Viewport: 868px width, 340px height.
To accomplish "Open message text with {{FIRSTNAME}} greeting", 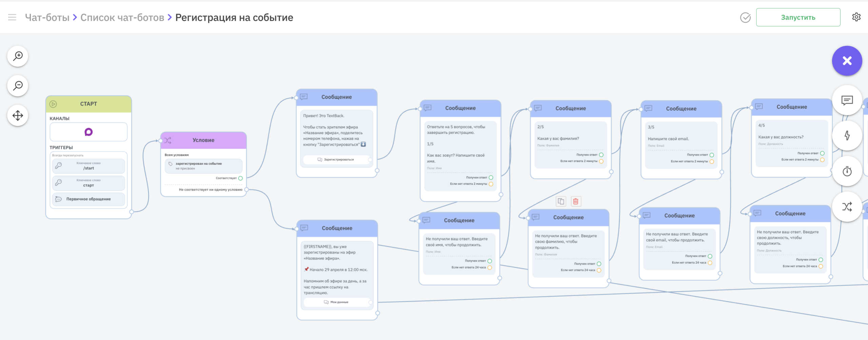I will pyautogui.click(x=336, y=270).
